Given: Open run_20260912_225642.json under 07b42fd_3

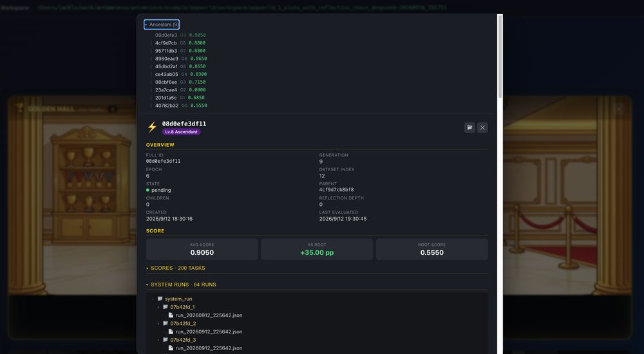Looking at the screenshot, I should (209, 348).
